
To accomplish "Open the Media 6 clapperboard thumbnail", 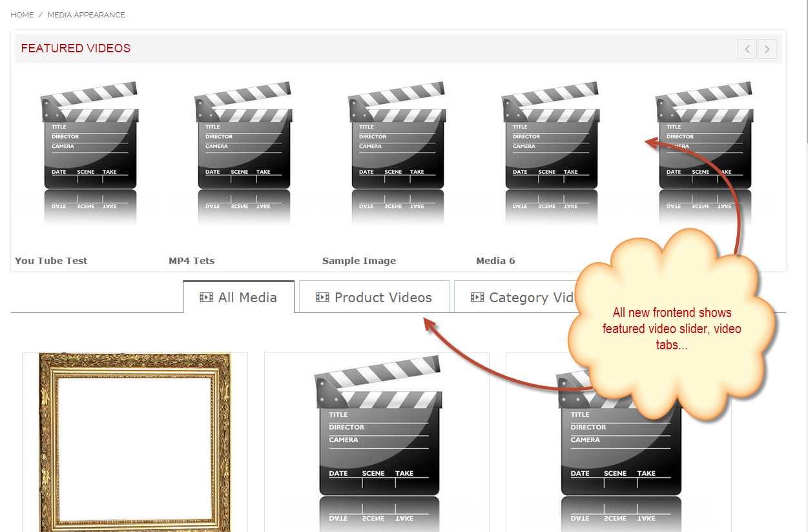I will tap(551, 152).
